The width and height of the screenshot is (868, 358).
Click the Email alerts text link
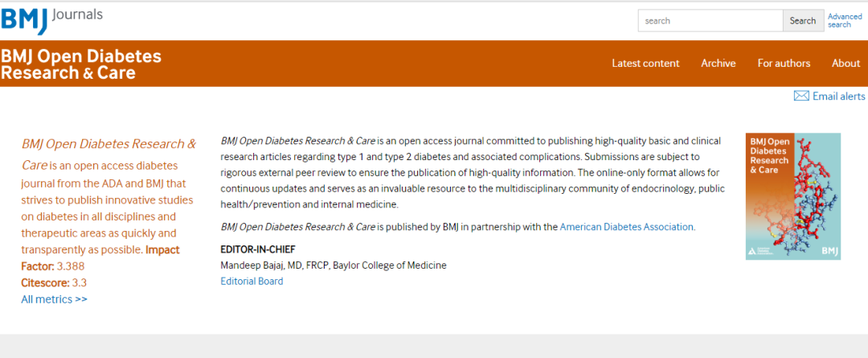[x=838, y=96]
